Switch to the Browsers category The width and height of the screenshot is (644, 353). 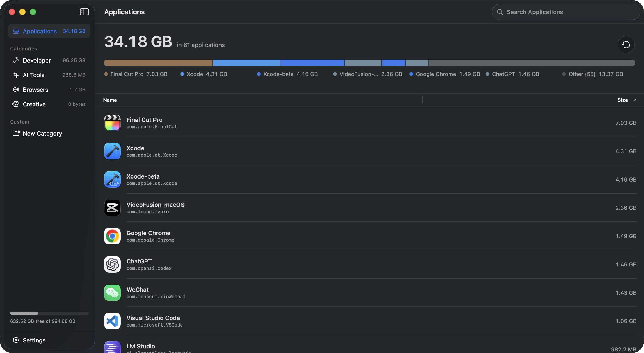pos(49,90)
